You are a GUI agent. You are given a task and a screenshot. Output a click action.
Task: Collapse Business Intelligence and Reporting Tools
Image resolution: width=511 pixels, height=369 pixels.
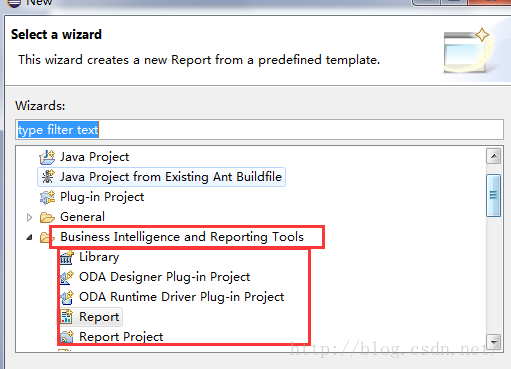click(x=29, y=237)
